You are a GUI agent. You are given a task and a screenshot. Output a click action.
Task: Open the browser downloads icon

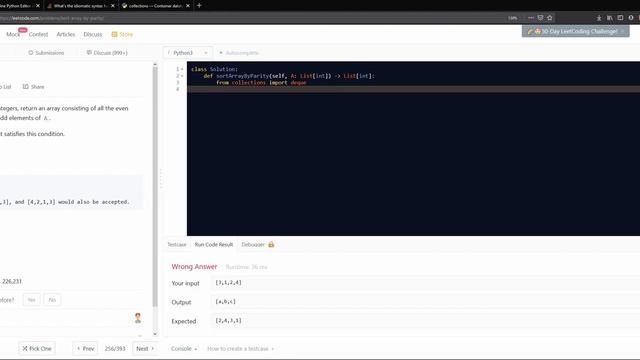[x=599, y=18]
